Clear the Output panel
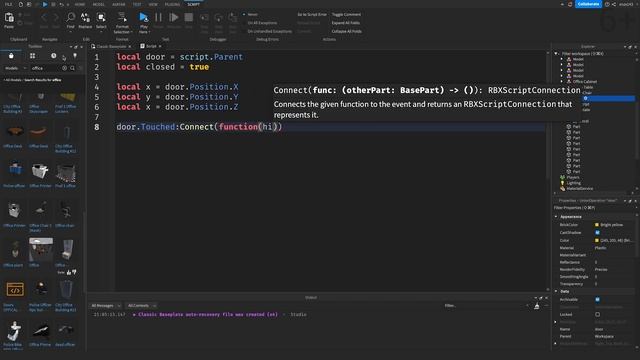Image resolution: width=640 pixels, height=360 pixels. (537, 306)
